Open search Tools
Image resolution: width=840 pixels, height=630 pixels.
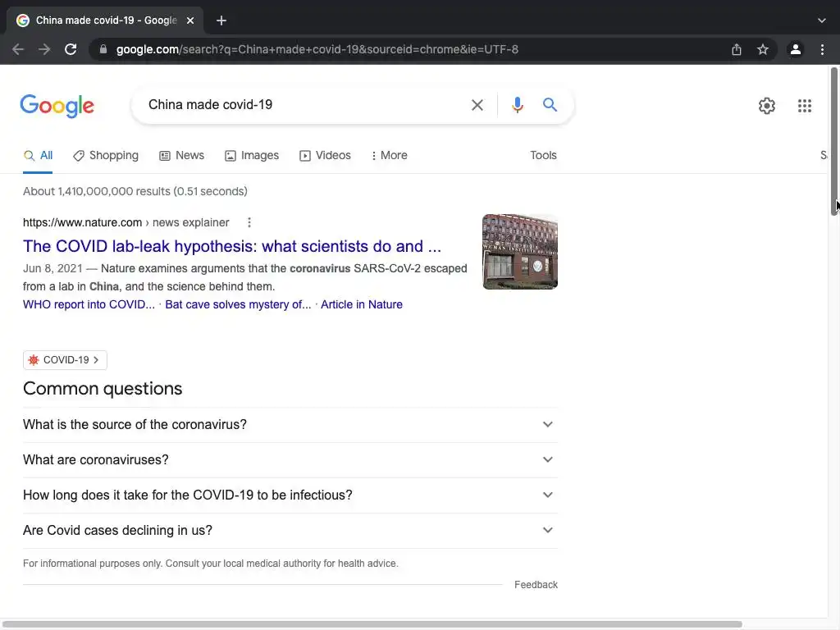(543, 155)
